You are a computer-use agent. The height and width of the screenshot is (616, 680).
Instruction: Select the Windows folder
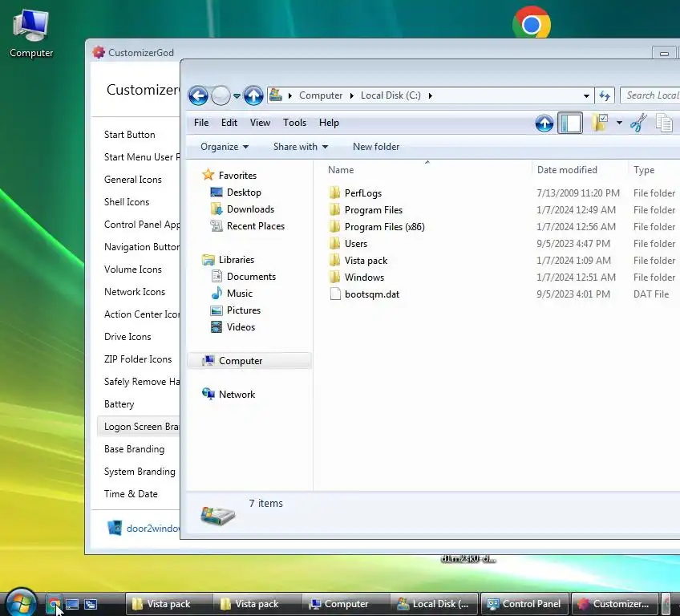tap(364, 278)
